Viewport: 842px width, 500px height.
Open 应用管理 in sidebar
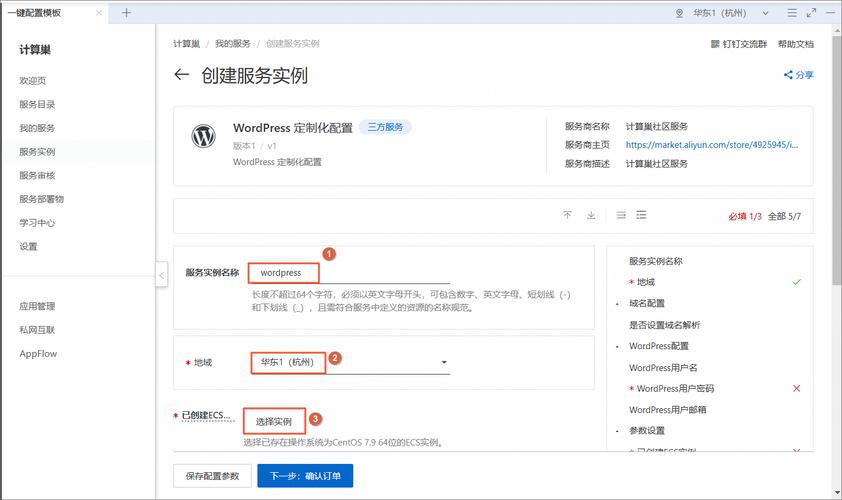click(x=37, y=306)
